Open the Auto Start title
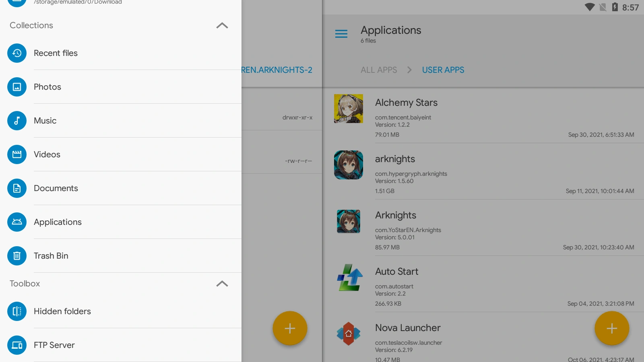 (396, 271)
